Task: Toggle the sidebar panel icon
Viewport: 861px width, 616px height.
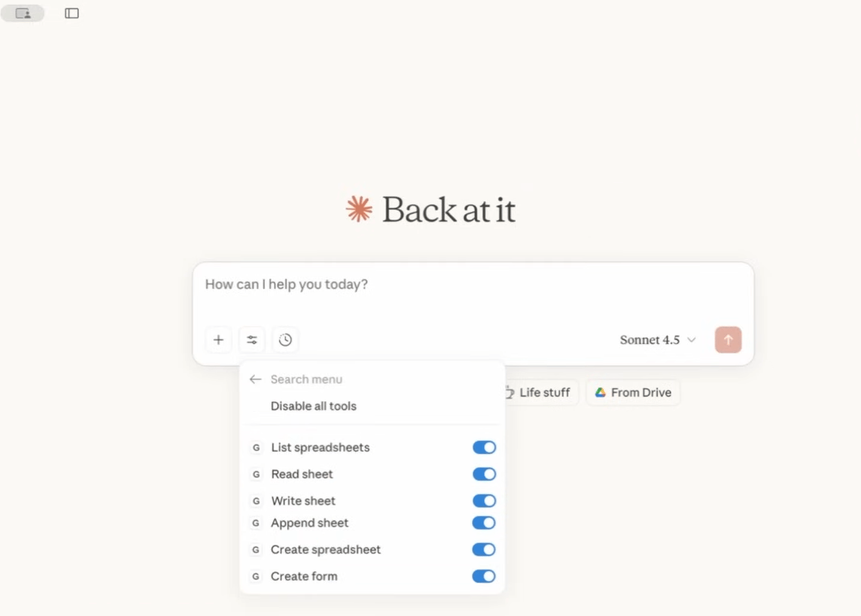Action: point(72,13)
